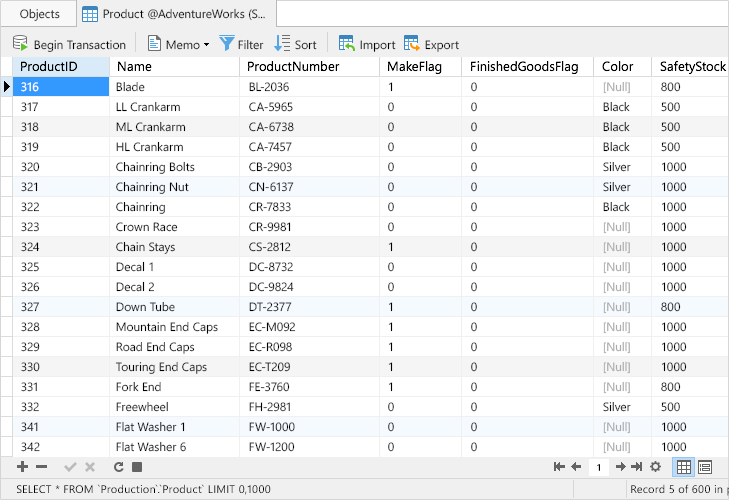The height and width of the screenshot is (500, 729).
Task: Add a new record with plus icon
Action: coord(22,467)
